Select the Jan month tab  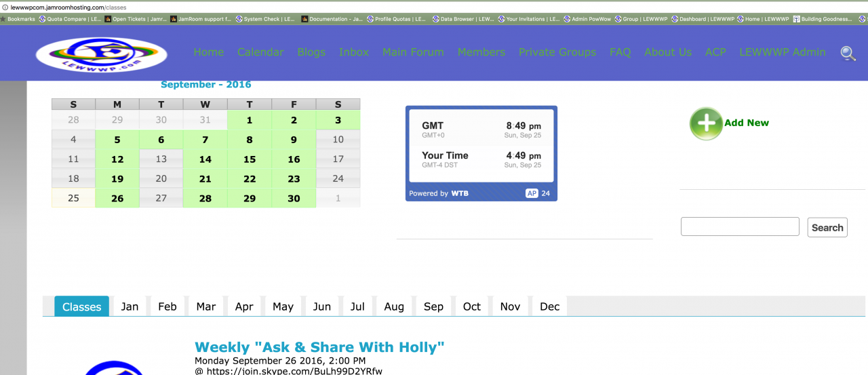point(130,307)
